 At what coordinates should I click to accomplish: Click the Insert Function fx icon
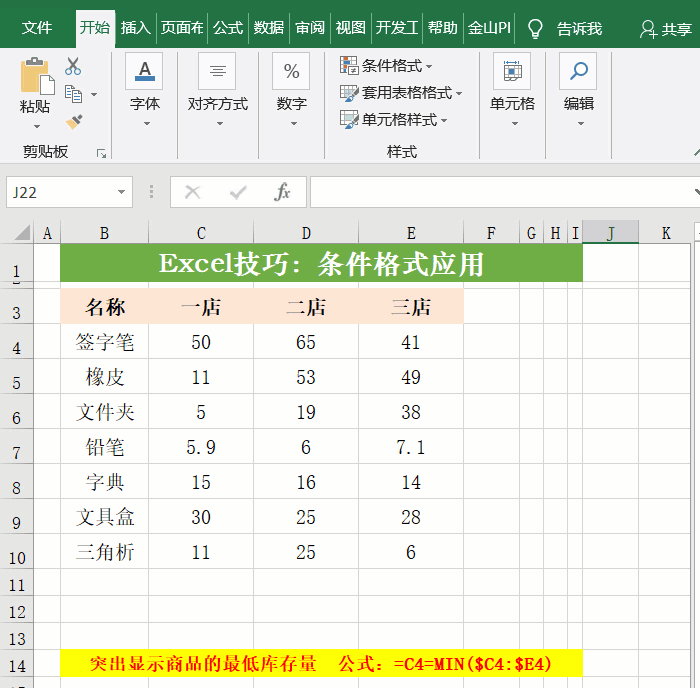(282, 192)
